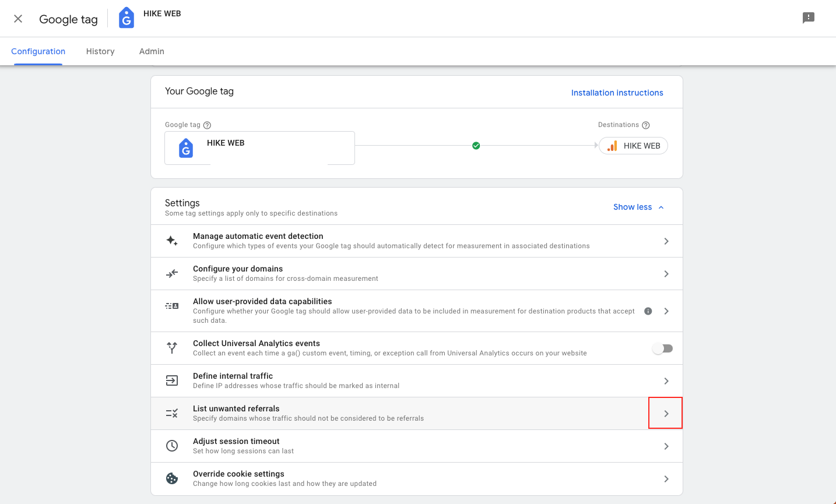Screen dimensions: 836x504
Task: Open Adjust session timeout setting
Action: (x=417, y=446)
